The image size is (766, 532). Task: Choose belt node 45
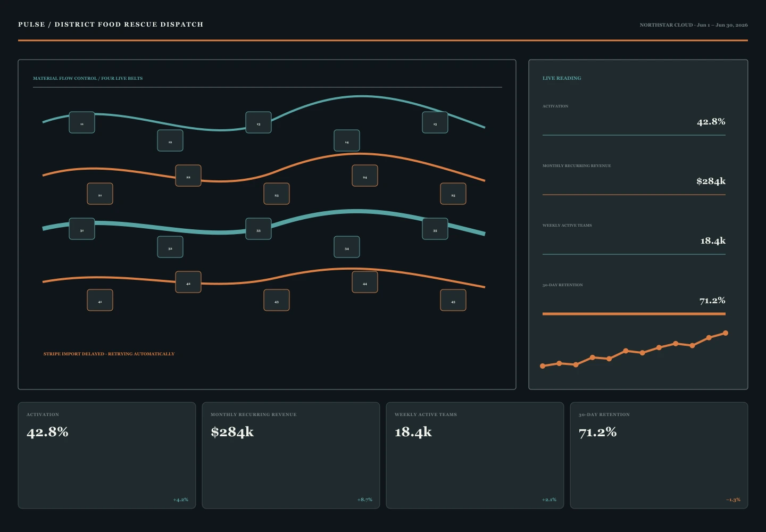pos(453,300)
